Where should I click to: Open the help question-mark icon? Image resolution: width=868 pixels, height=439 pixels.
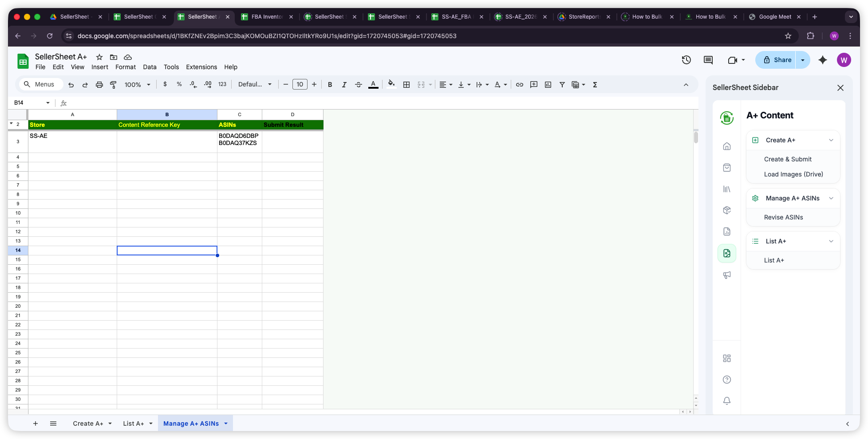pos(727,379)
